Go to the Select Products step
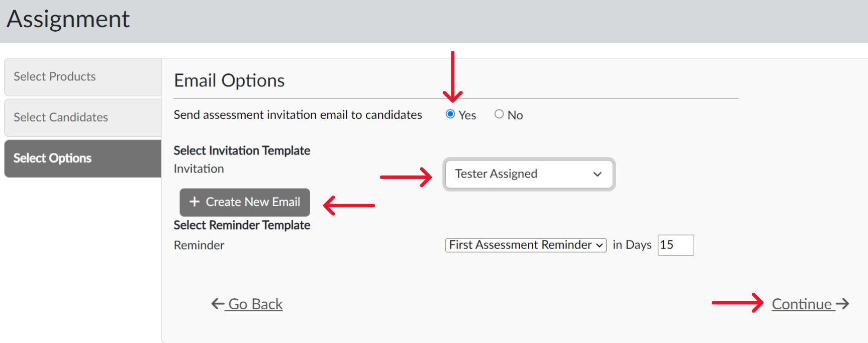Screen dimensions: 868x343 click(82, 76)
